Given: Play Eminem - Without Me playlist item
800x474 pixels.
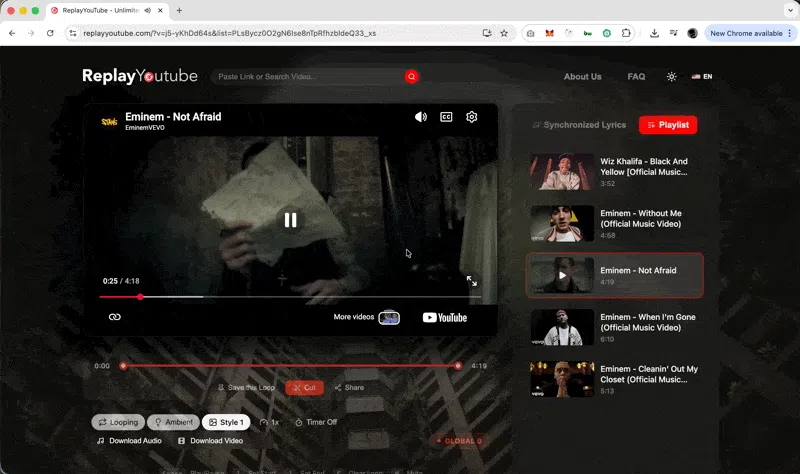Looking at the screenshot, I should point(614,223).
